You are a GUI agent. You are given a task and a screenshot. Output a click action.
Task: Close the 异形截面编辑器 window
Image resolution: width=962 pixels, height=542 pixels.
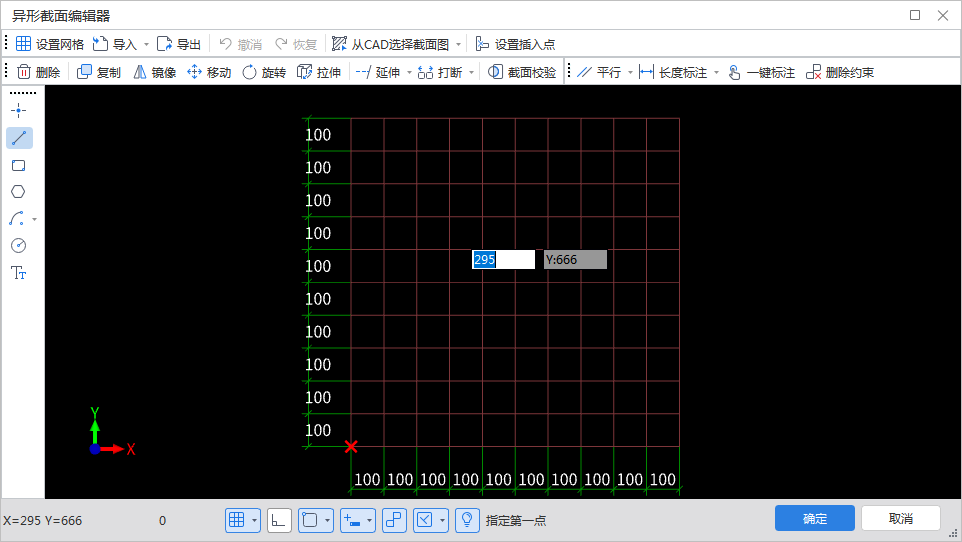tap(943, 15)
